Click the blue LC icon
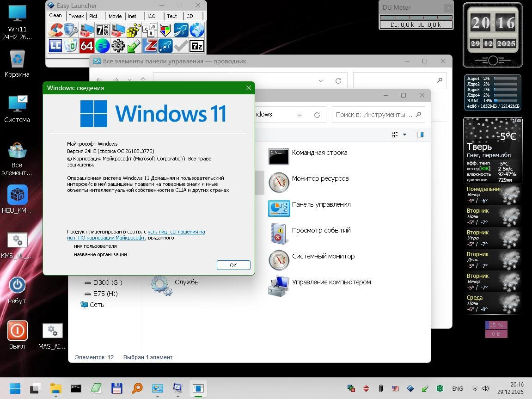This screenshot has height=399, width=532. click(x=55, y=45)
